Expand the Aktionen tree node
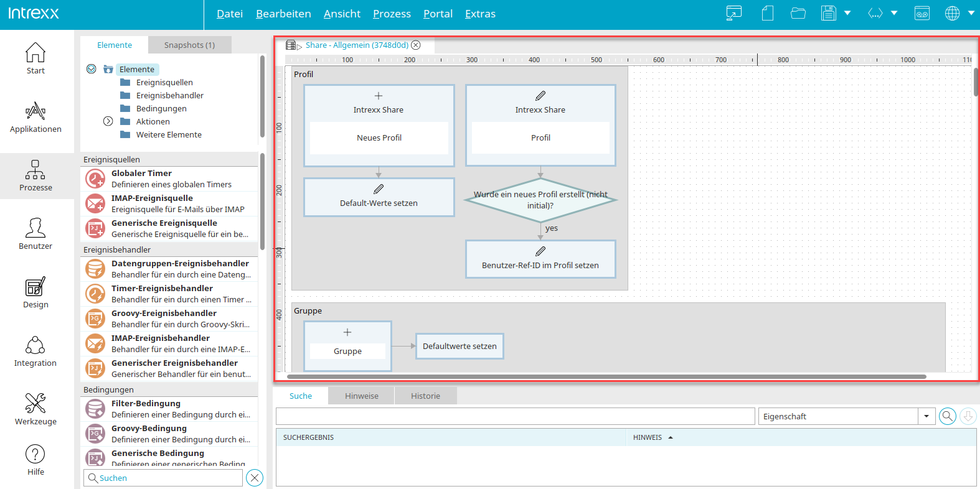980x489 pixels. 108,121
